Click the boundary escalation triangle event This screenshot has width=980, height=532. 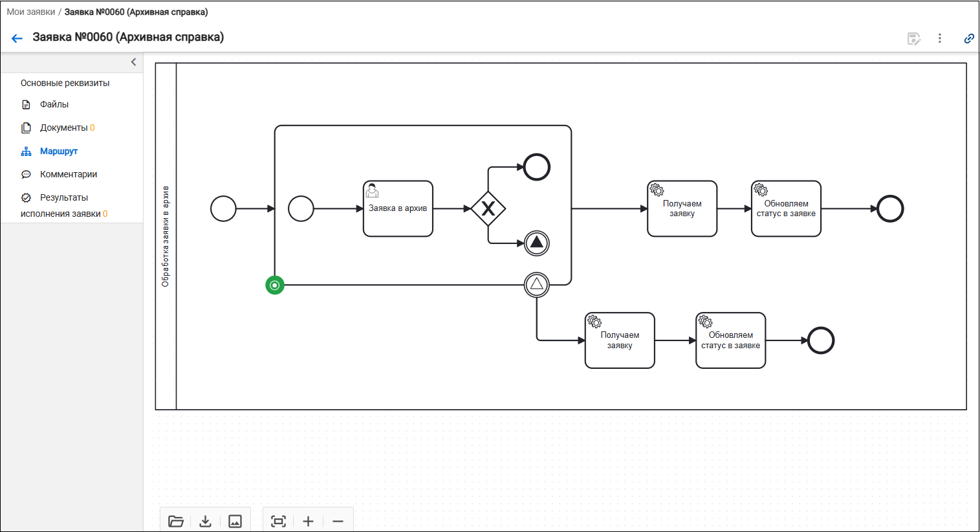tap(537, 284)
